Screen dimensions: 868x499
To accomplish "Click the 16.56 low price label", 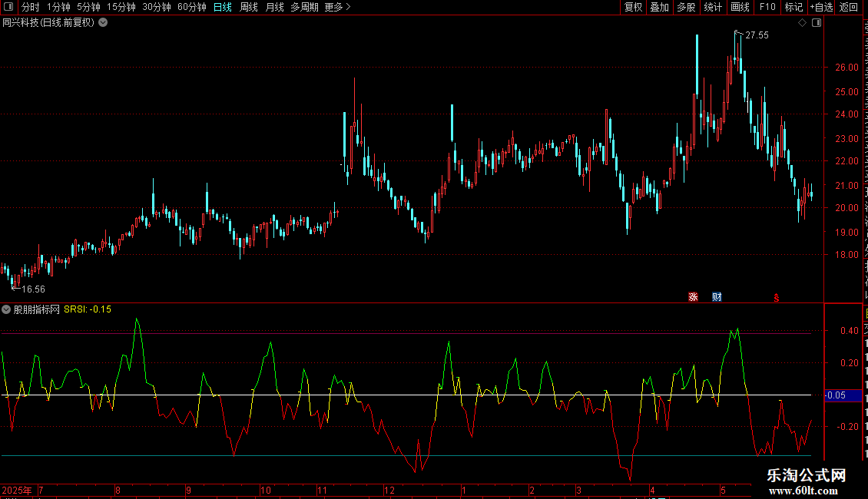I will coord(33,289).
